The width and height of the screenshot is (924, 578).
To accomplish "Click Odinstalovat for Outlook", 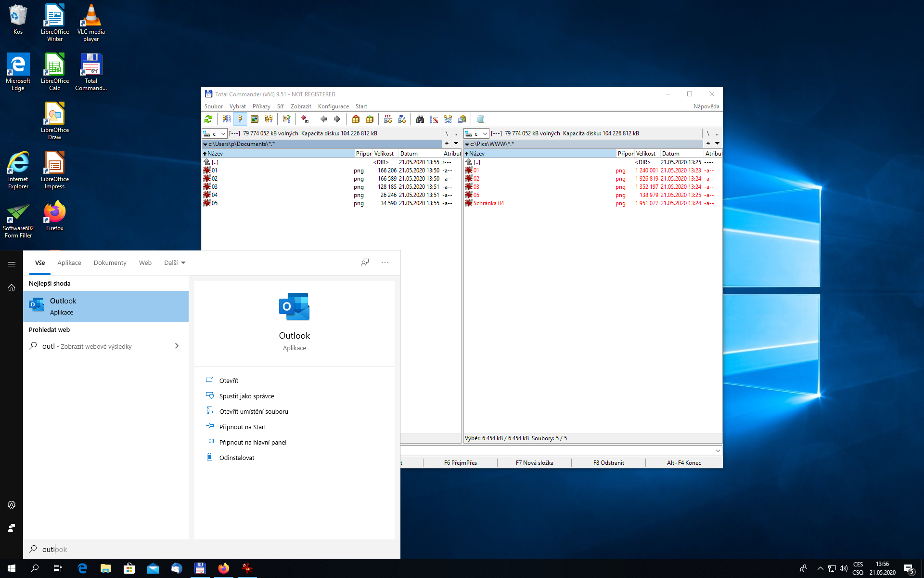I will (237, 458).
